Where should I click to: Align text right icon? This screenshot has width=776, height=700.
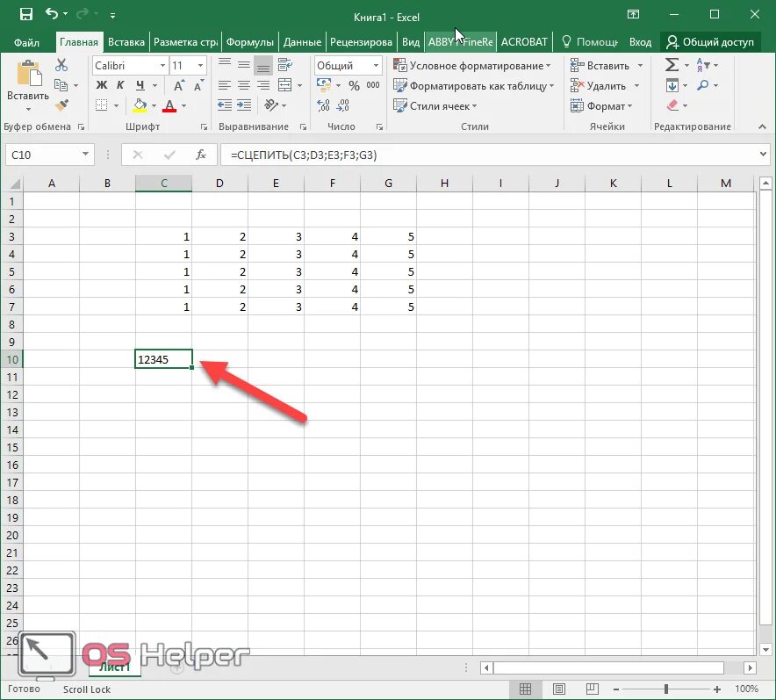tap(262, 85)
